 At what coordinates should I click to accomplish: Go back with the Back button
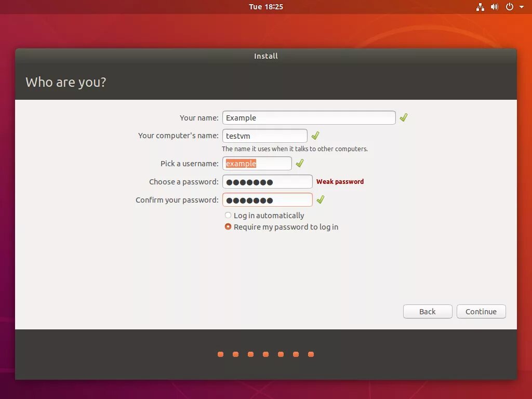[x=428, y=312]
